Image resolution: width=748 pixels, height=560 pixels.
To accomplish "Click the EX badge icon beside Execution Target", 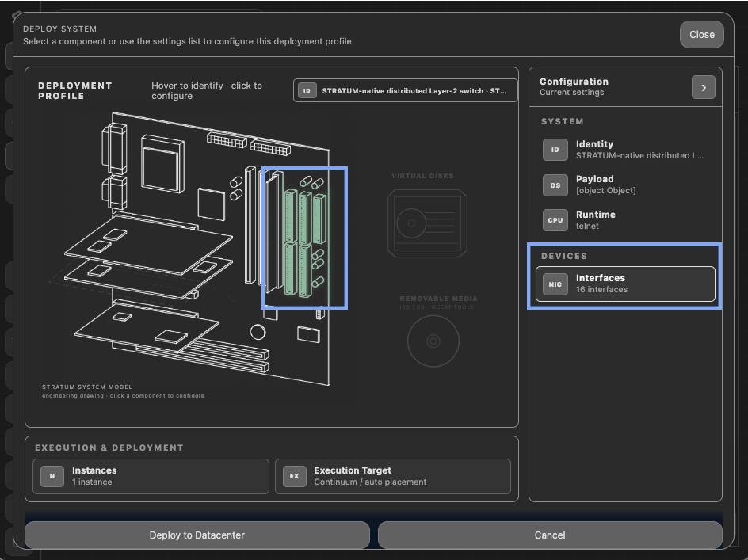I will click(x=294, y=476).
